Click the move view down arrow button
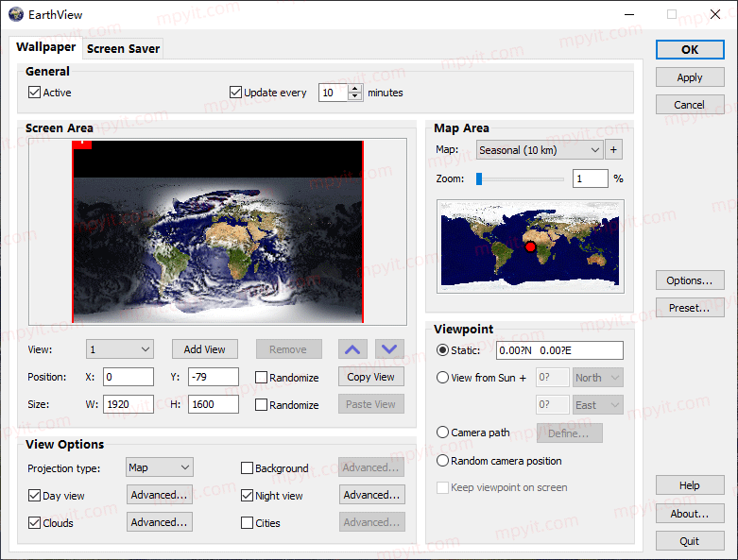The height and width of the screenshot is (560, 738). (x=389, y=349)
